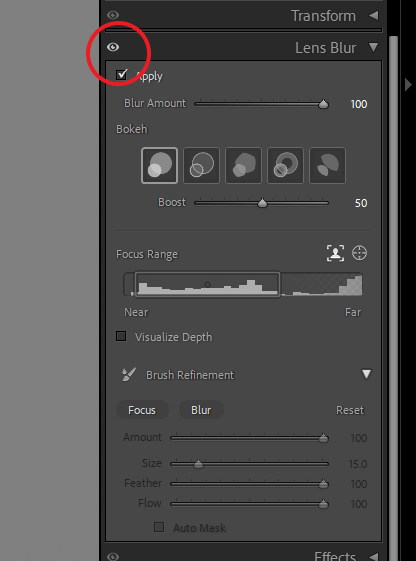Select the Focus brush mode
416x561 pixels.
(x=142, y=410)
